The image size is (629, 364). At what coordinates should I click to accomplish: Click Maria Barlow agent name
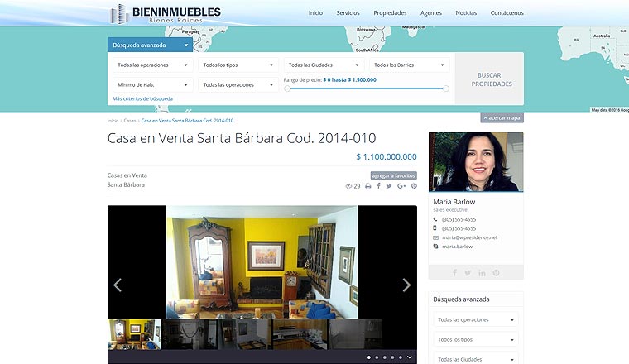click(454, 202)
